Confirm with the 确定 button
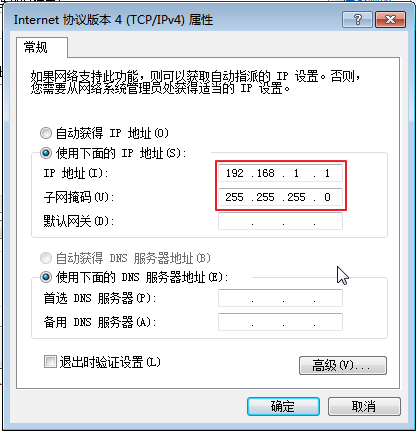This screenshot has width=416, height=431. [283, 406]
